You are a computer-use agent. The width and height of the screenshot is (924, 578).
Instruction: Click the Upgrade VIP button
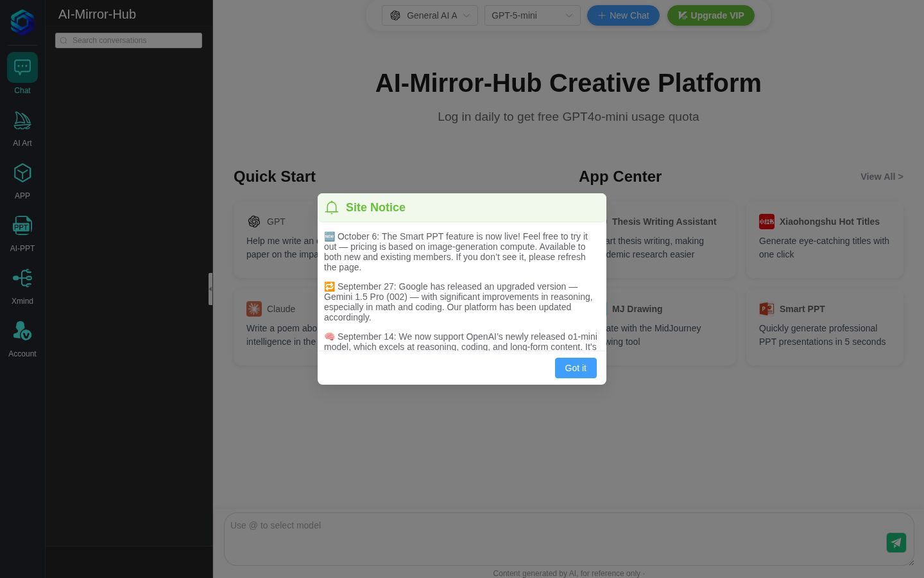coord(711,15)
